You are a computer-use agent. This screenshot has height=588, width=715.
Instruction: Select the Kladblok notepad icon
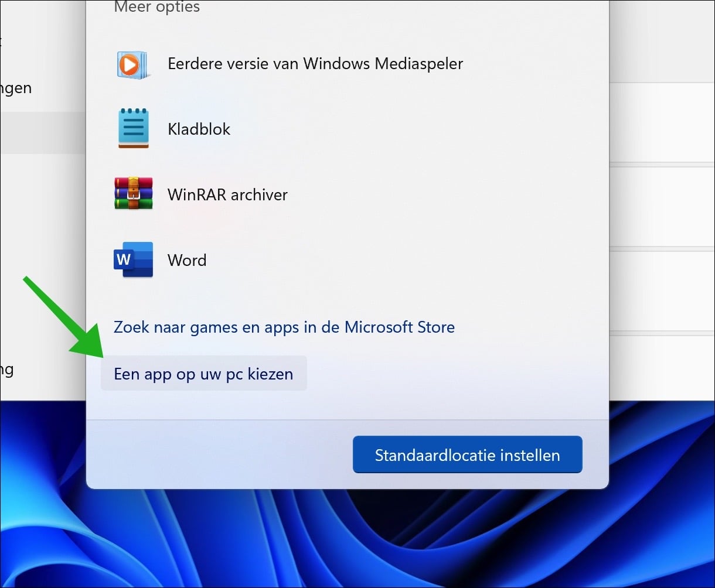click(134, 129)
